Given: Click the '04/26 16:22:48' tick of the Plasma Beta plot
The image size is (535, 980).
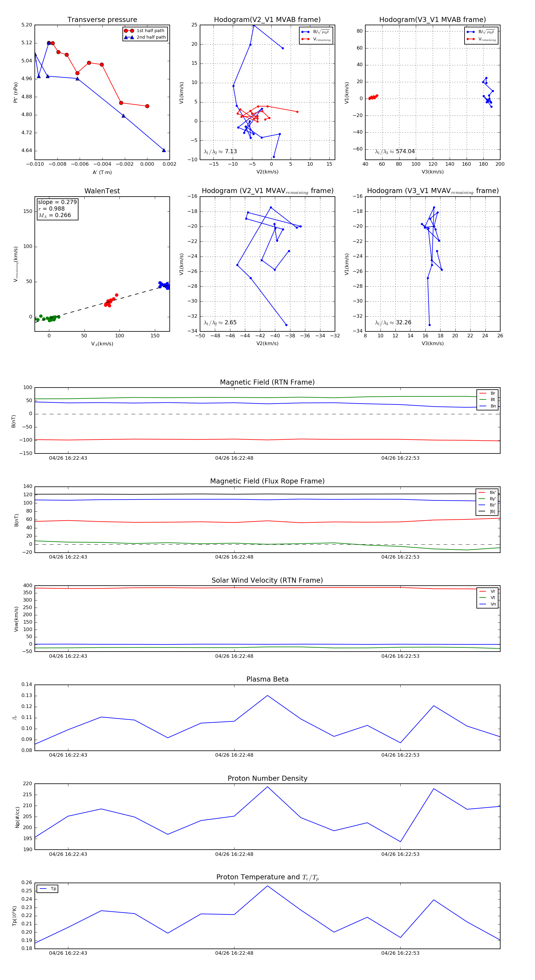Looking at the screenshot, I should [234, 755].
